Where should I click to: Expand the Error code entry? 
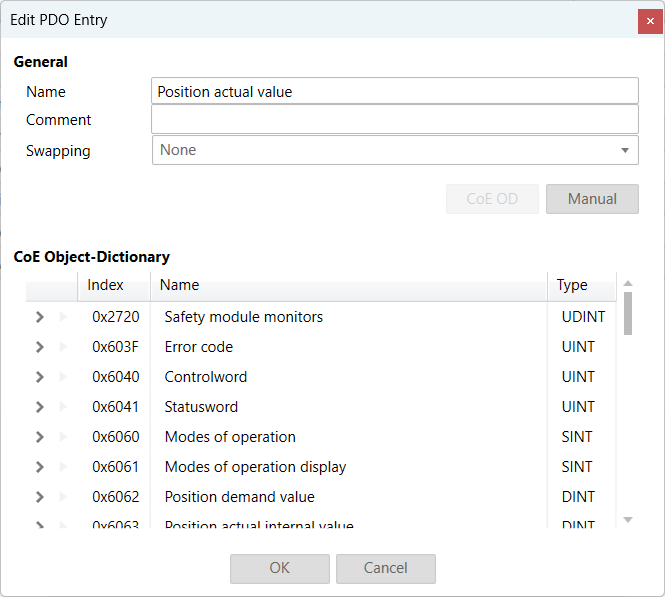pos(40,347)
